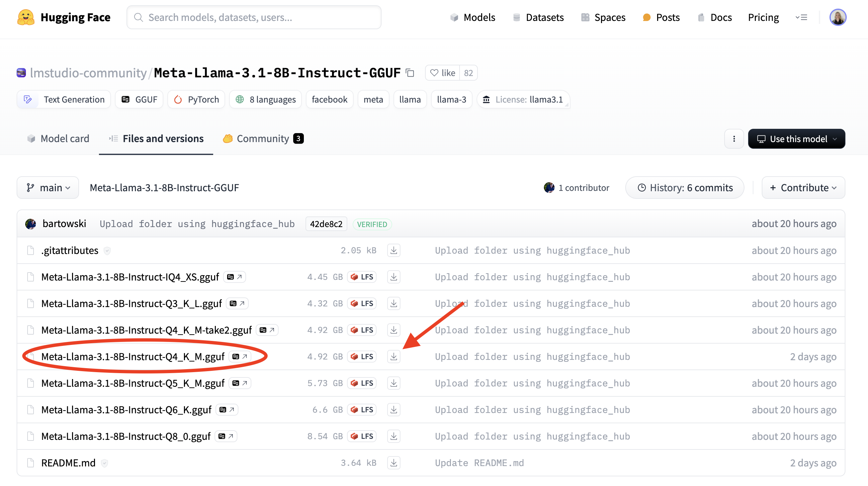
Task: Go to Models in the top navigation
Action: tap(473, 17)
